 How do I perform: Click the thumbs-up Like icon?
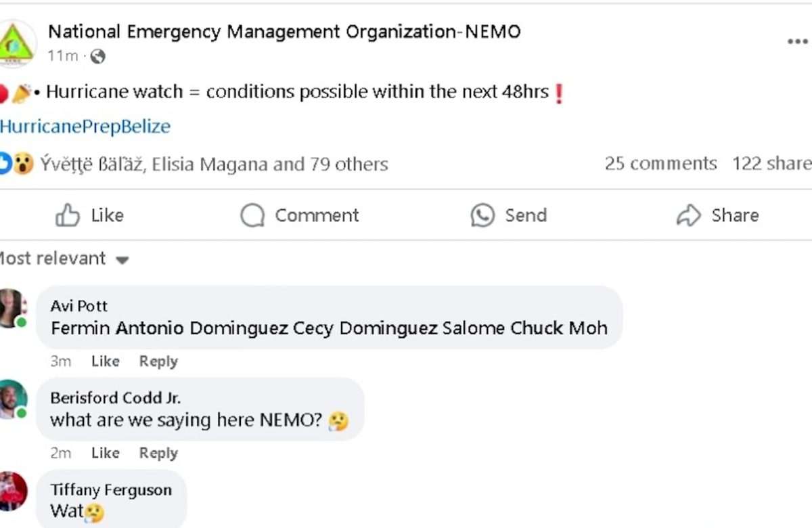[68, 216]
